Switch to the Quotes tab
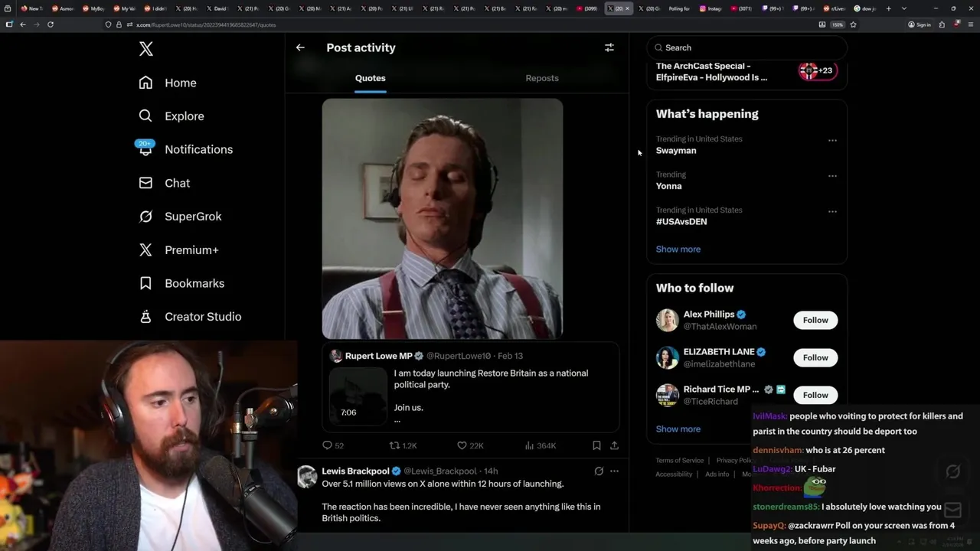The image size is (980, 551). point(370,78)
